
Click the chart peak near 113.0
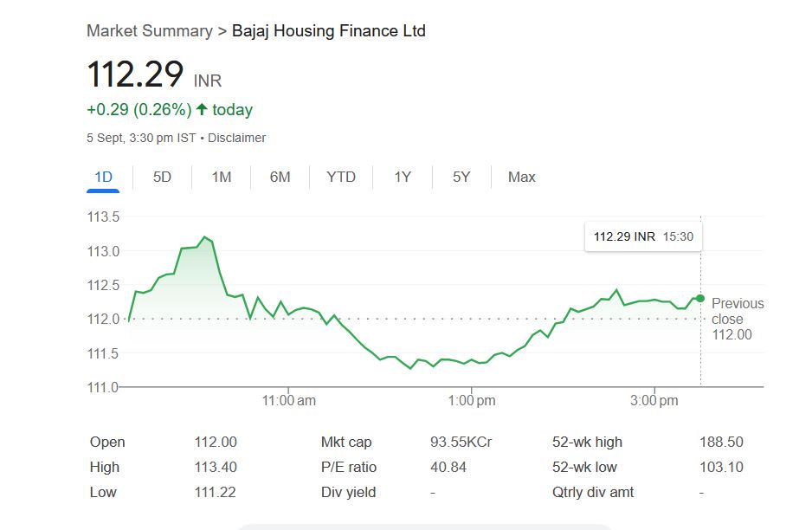tap(204, 236)
